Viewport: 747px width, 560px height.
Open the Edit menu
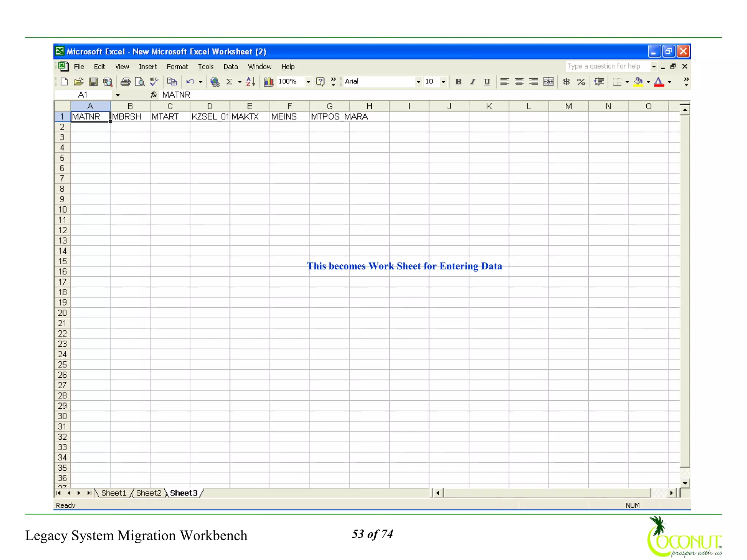click(x=99, y=67)
